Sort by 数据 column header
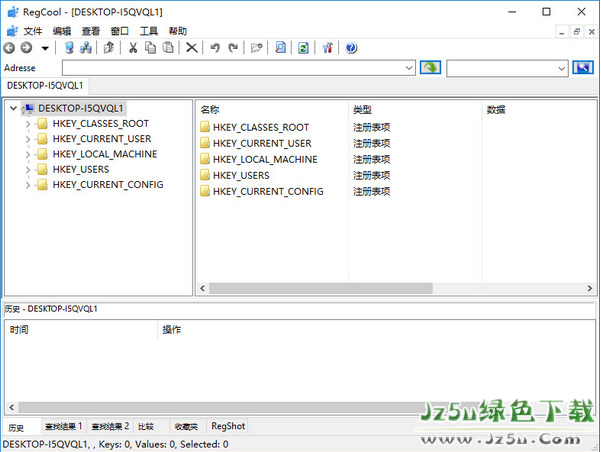 [x=539, y=110]
